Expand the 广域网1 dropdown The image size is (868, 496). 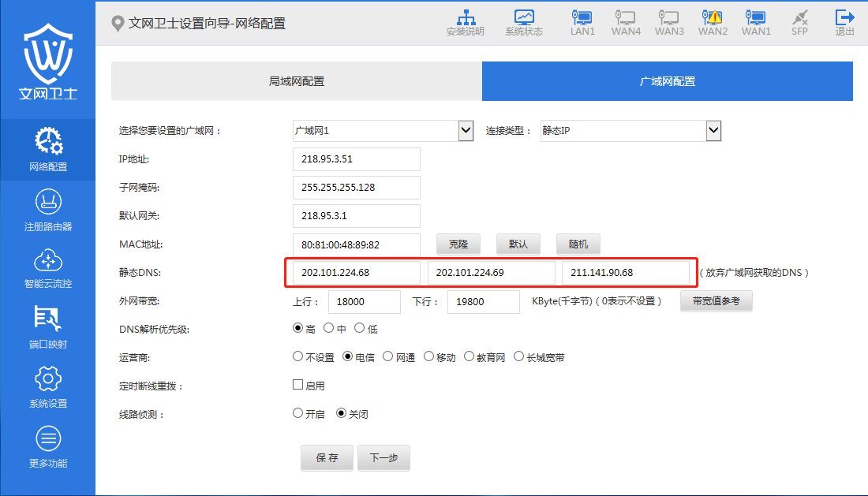coord(466,131)
